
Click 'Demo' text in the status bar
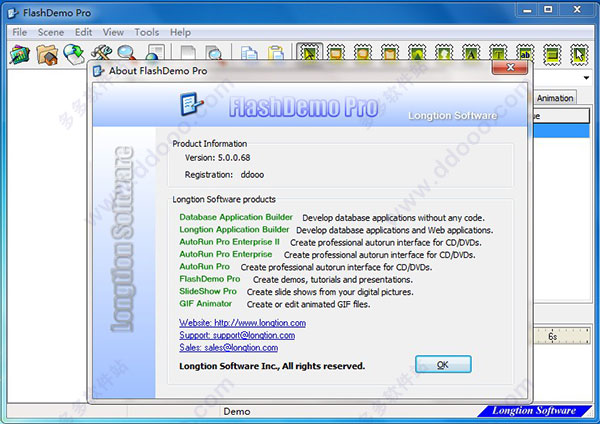point(237,411)
